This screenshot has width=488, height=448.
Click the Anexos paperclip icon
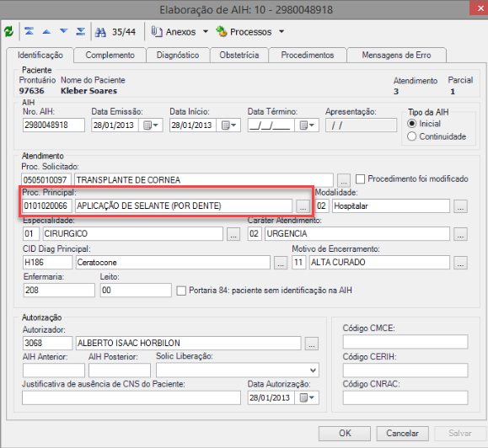(x=157, y=32)
